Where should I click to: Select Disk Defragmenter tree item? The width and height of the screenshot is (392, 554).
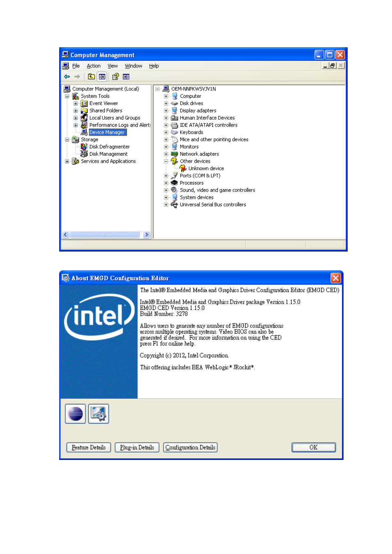click(109, 147)
